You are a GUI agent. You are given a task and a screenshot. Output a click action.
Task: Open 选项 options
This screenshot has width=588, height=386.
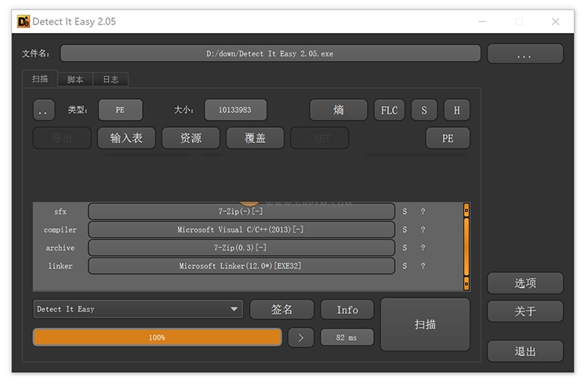pyautogui.click(x=524, y=283)
